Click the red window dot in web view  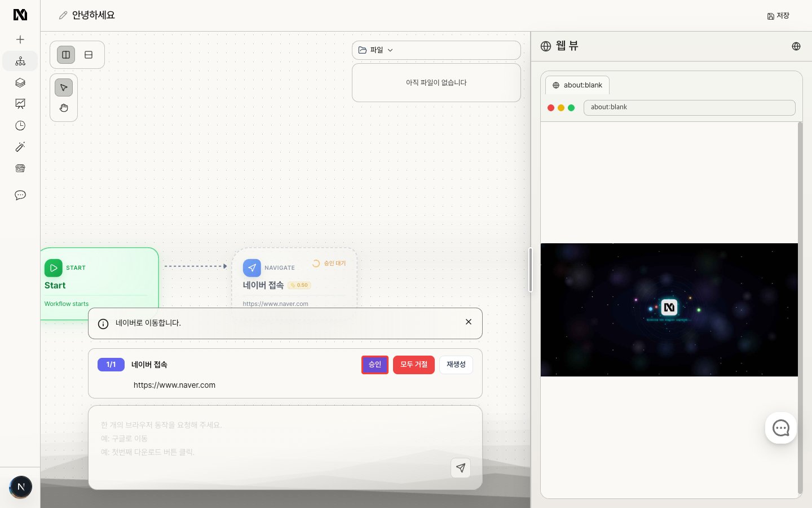[x=551, y=108]
